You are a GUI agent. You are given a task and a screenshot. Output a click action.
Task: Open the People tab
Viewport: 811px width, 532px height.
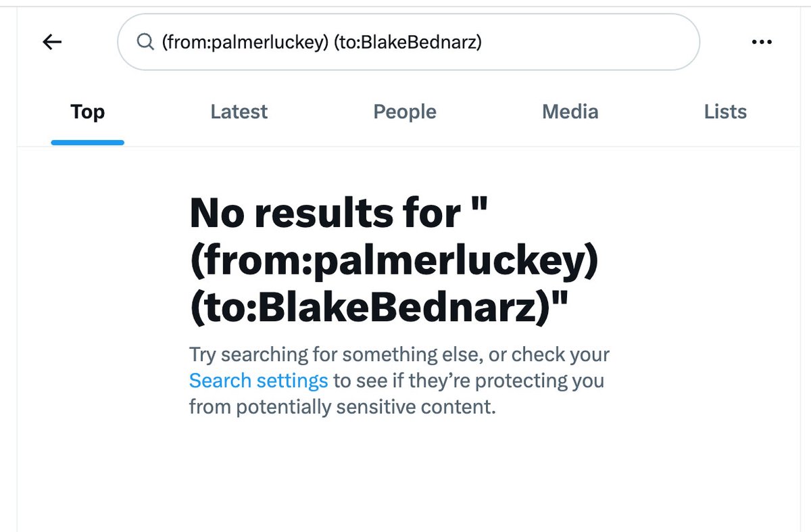click(x=405, y=112)
